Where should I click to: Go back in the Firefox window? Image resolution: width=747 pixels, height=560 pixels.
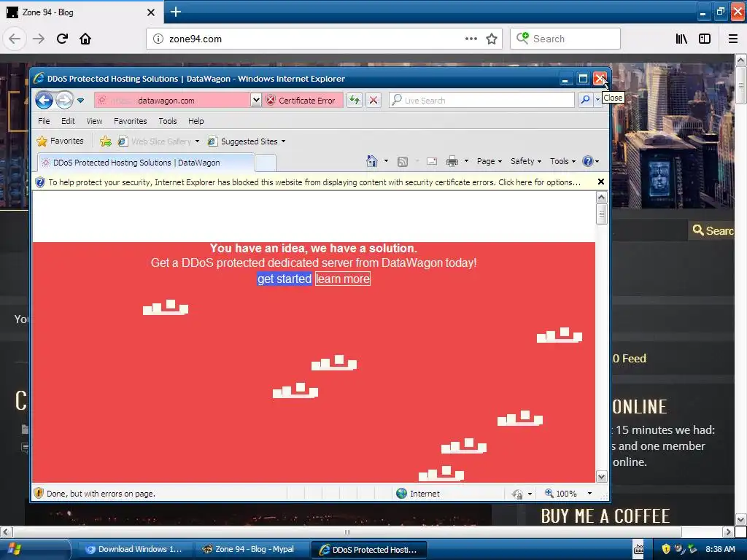tap(15, 39)
